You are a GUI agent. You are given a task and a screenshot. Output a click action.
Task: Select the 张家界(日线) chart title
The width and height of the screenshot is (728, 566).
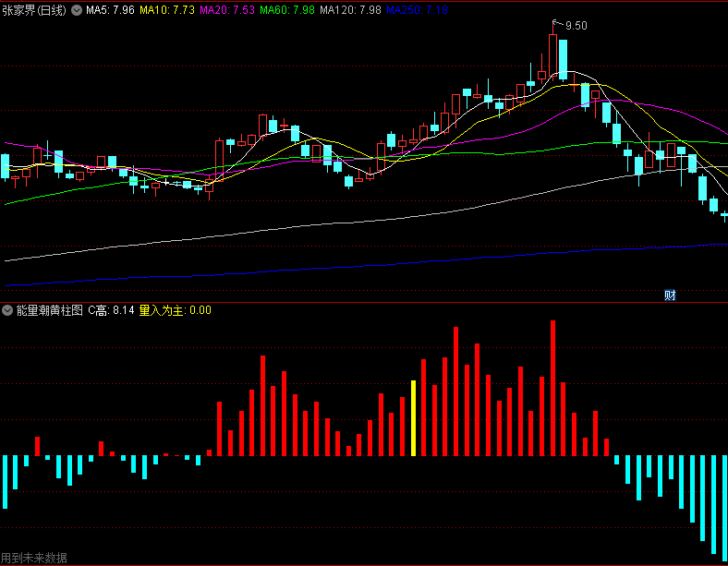(x=34, y=10)
